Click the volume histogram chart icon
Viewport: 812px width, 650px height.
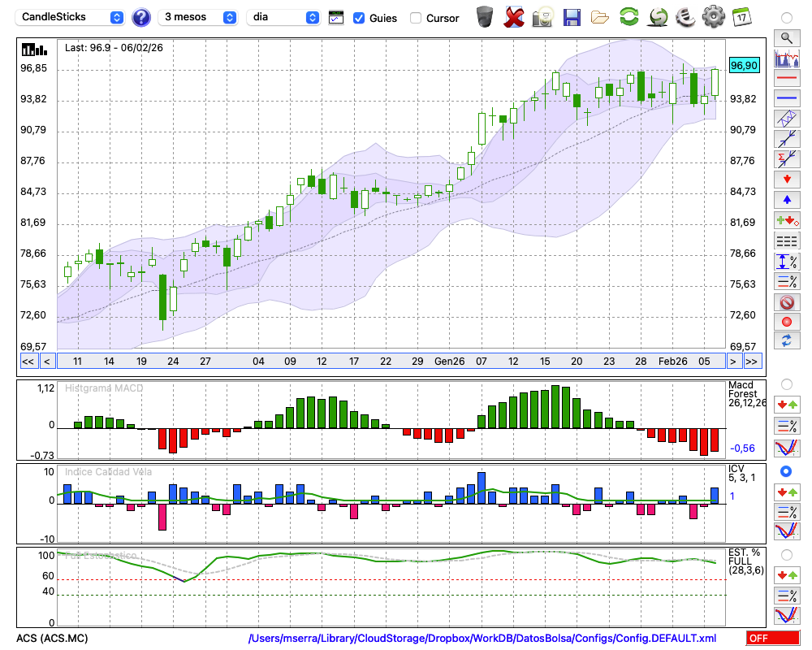787,58
